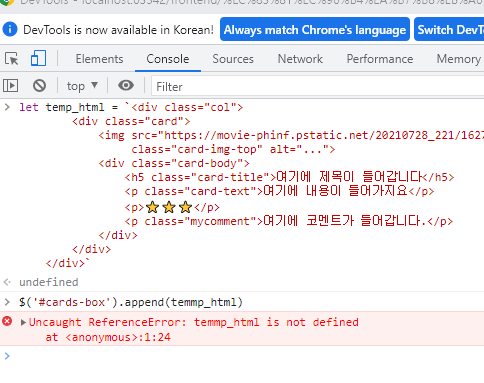The height and width of the screenshot is (383, 484).
Task: Switch to the Elements tab
Action: pos(99,59)
